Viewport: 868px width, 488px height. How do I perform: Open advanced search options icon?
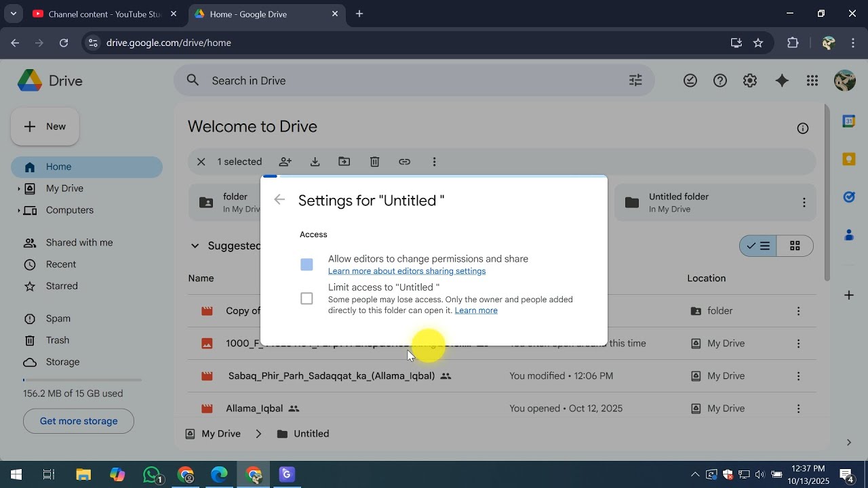[x=635, y=81]
